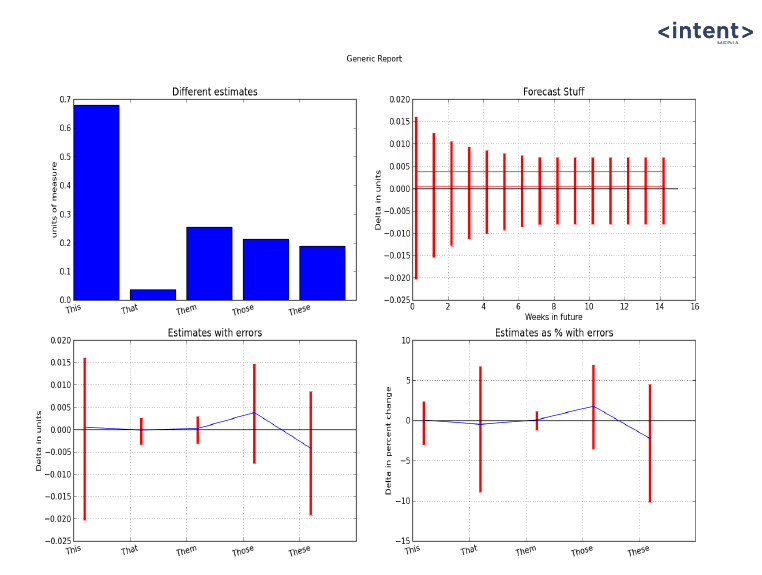Viewport: 762px width, 575px height.
Task: Click the Weeks in future axis label
Action: (x=553, y=317)
